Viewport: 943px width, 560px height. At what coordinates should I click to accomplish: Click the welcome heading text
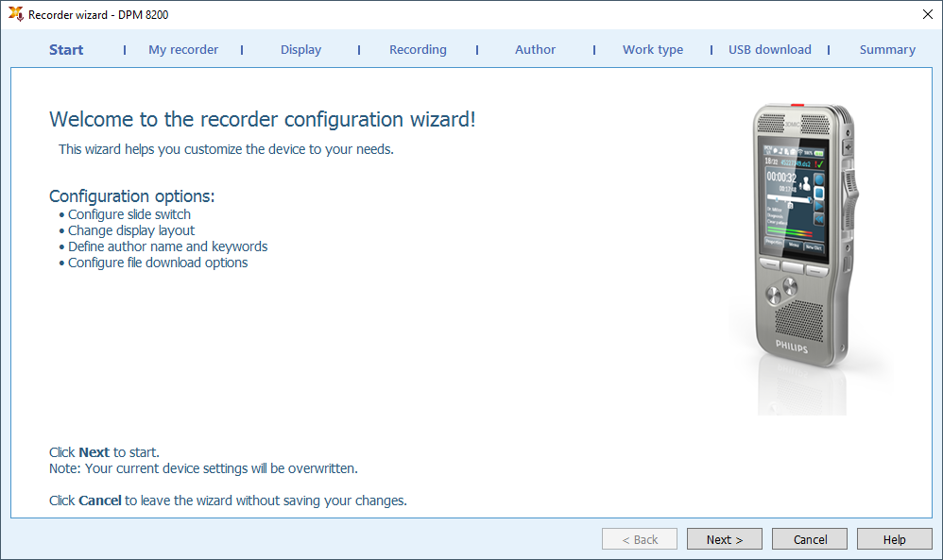pyautogui.click(x=263, y=119)
